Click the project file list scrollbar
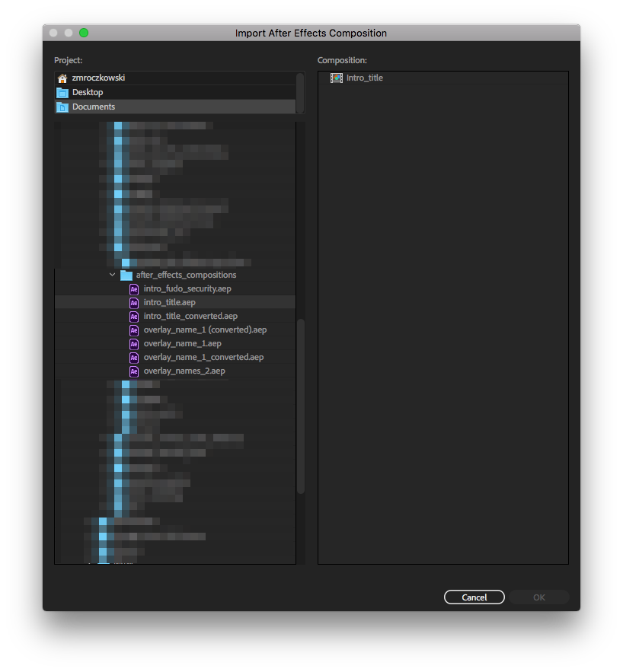This screenshot has width=623, height=672. click(301, 406)
